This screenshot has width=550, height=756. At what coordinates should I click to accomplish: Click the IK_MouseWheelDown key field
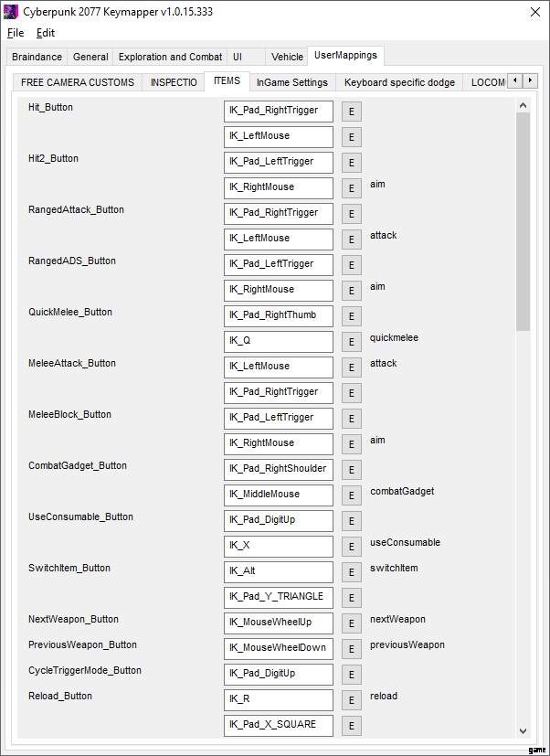(x=279, y=648)
